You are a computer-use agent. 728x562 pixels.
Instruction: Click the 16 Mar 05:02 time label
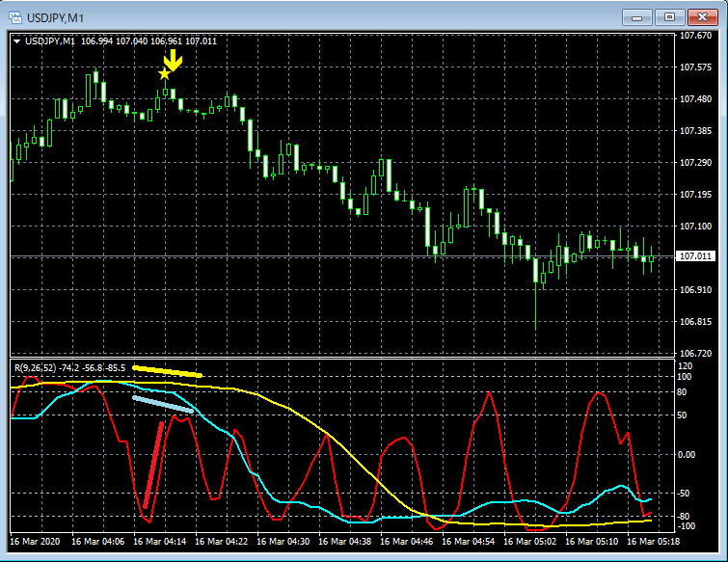pyautogui.click(x=530, y=542)
